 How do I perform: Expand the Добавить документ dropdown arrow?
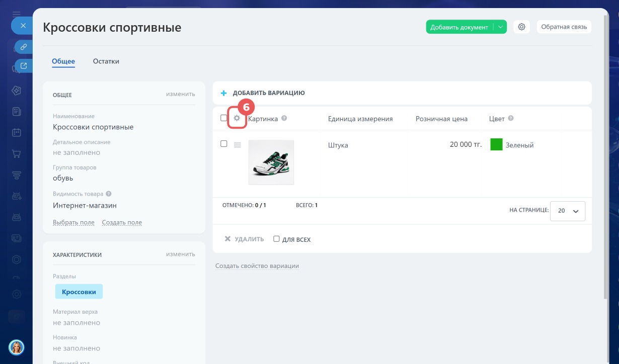pyautogui.click(x=500, y=27)
